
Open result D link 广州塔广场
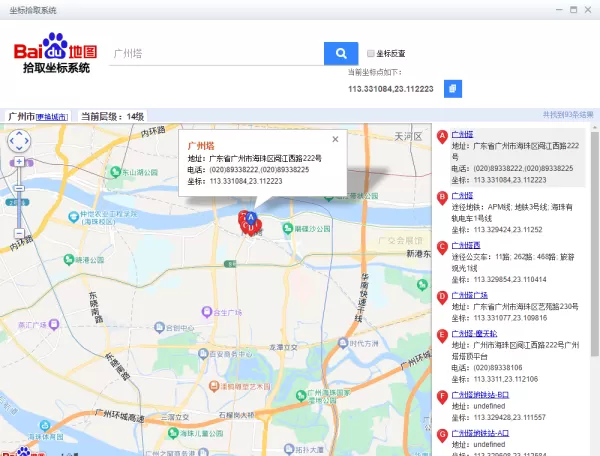click(x=470, y=295)
